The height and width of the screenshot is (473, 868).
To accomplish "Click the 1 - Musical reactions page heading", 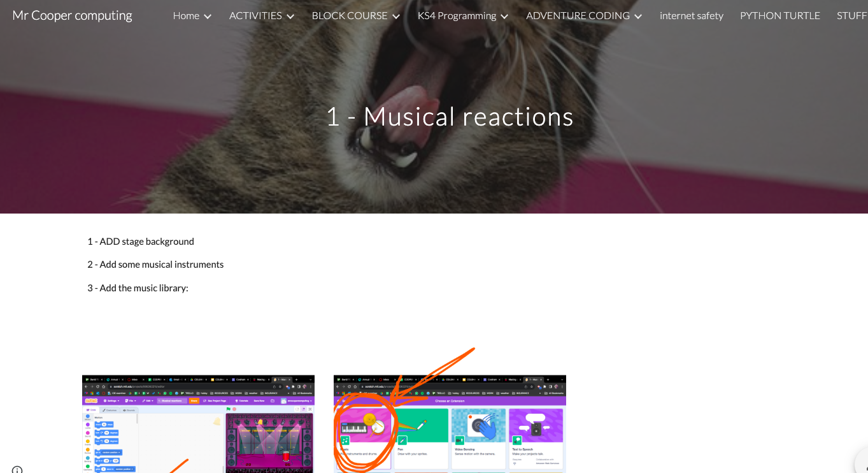I will tap(450, 117).
